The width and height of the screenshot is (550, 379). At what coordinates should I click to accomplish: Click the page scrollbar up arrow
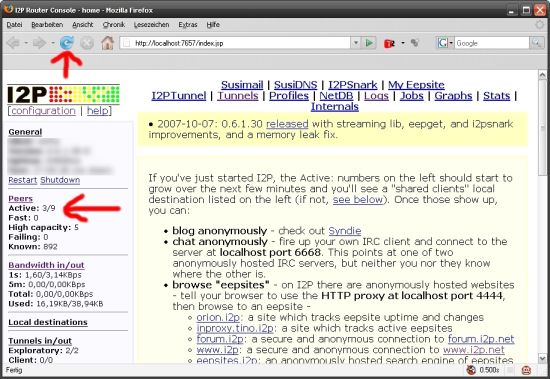tap(542, 75)
